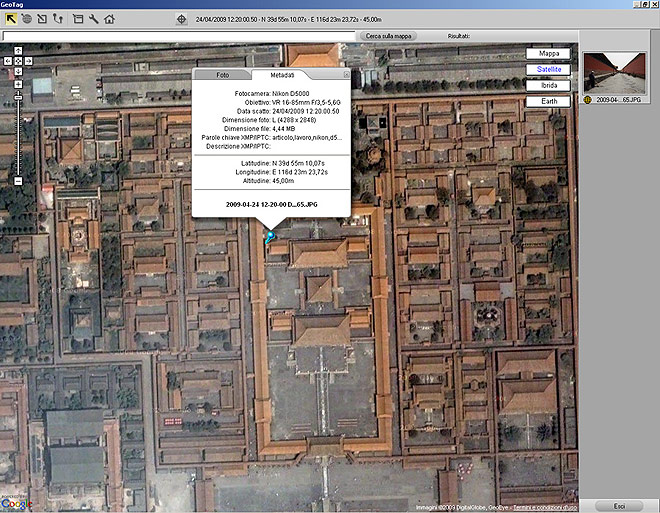The image size is (660, 513).
Task: Click the zoom slider handle
Action: tap(18, 98)
